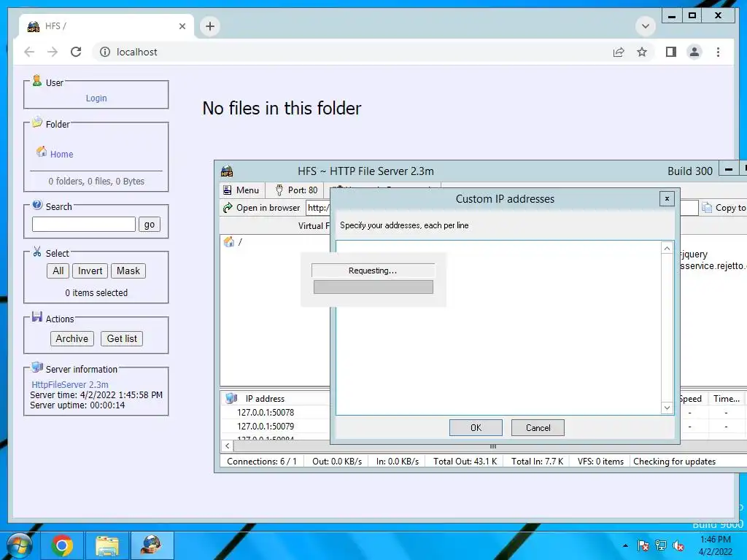Click Open in browser in HFS

tap(262, 208)
